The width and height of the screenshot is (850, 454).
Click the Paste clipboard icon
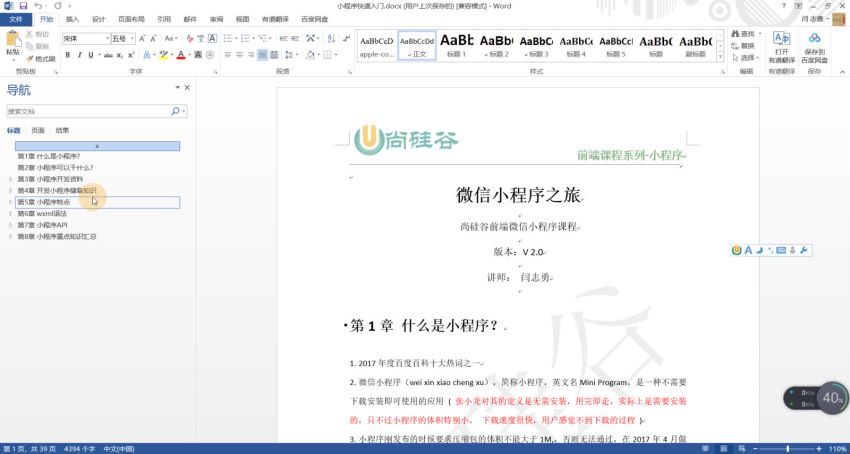coord(14,39)
